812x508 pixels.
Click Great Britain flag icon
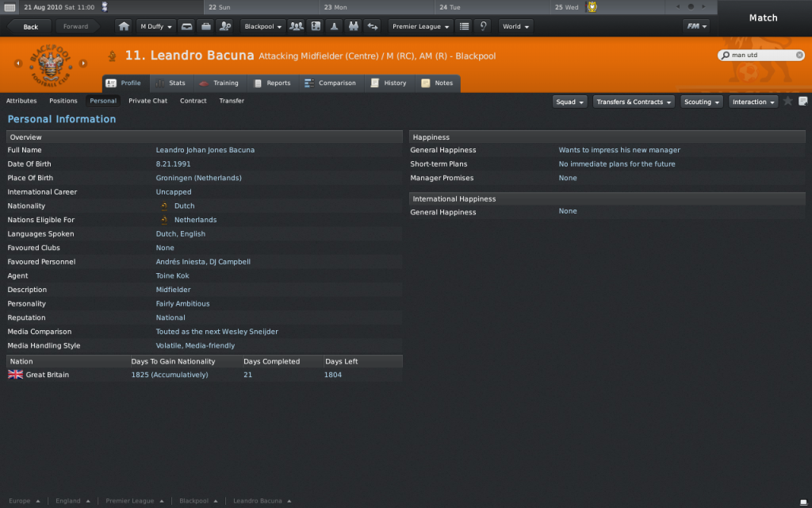(16, 375)
